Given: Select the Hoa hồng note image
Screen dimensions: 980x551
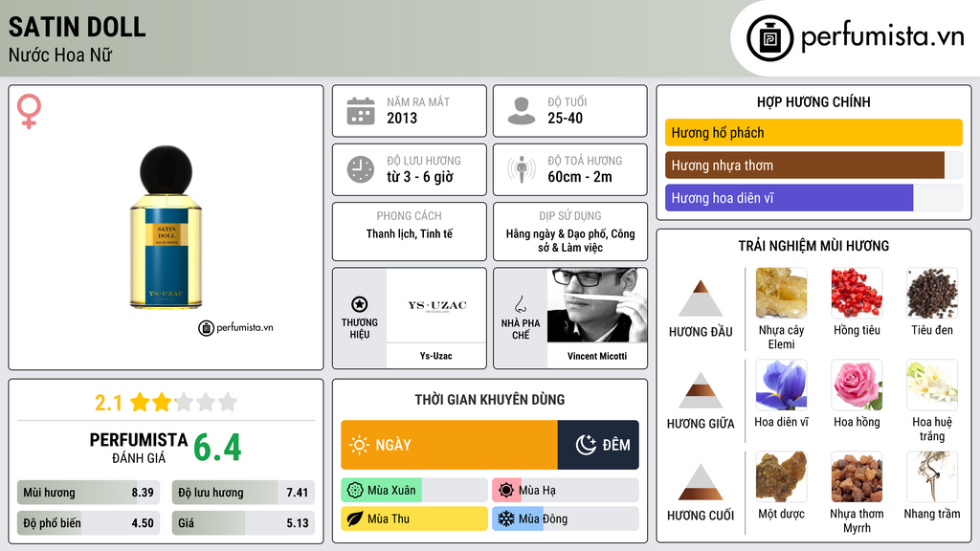Looking at the screenshot, I should click(x=857, y=385).
